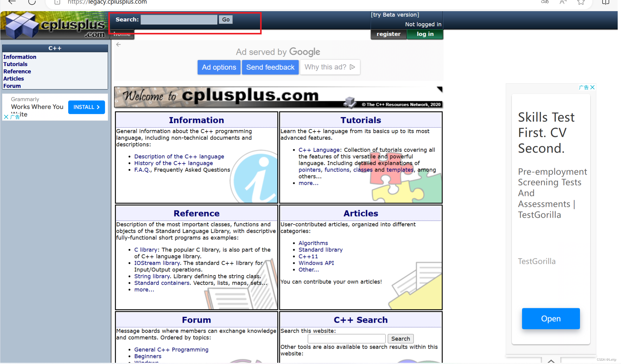Close the TestGorilla ad with X icon
621x364 pixels.
tap(592, 87)
